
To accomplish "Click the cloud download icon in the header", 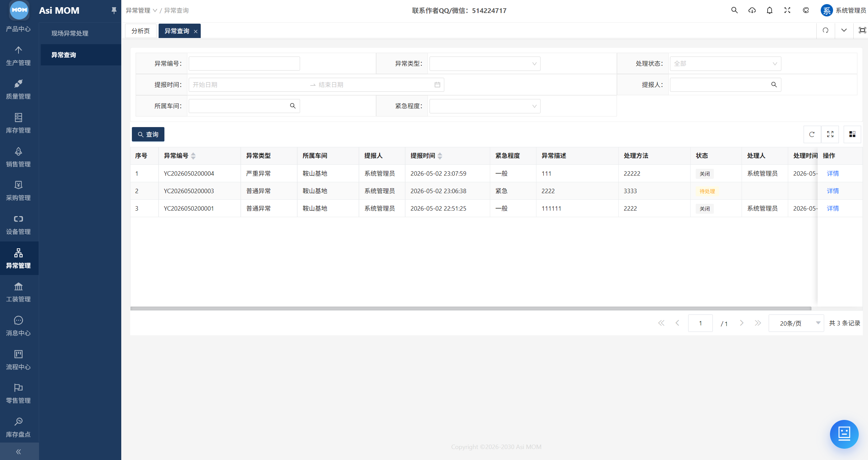I will pyautogui.click(x=752, y=10).
